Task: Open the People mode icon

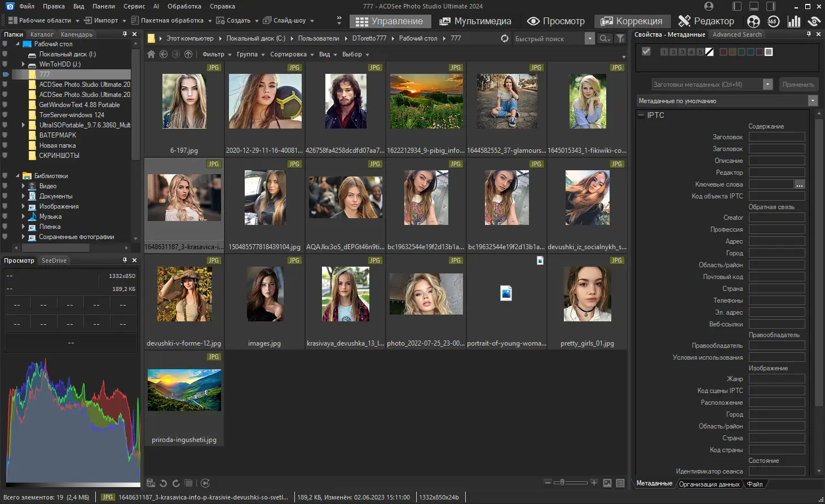Action: [x=753, y=21]
